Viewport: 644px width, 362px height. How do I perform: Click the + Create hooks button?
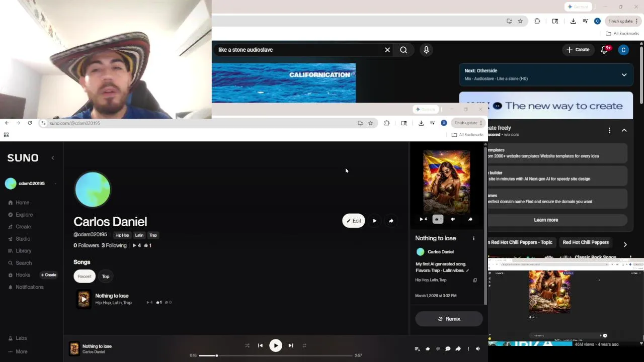point(49,275)
